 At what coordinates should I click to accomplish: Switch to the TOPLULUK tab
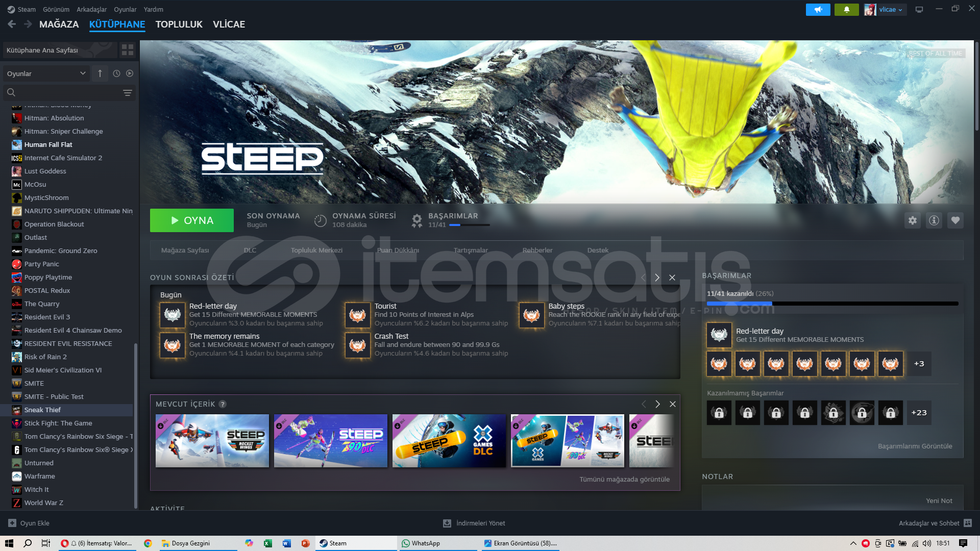[x=179, y=24]
